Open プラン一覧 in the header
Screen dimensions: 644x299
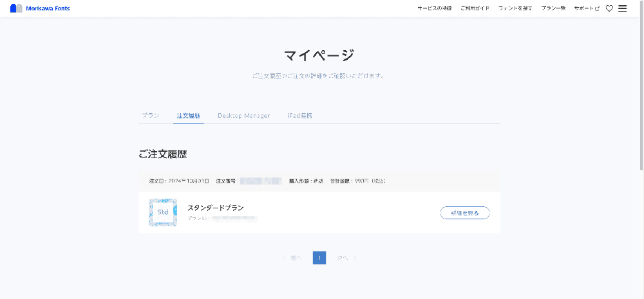pyautogui.click(x=553, y=8)
